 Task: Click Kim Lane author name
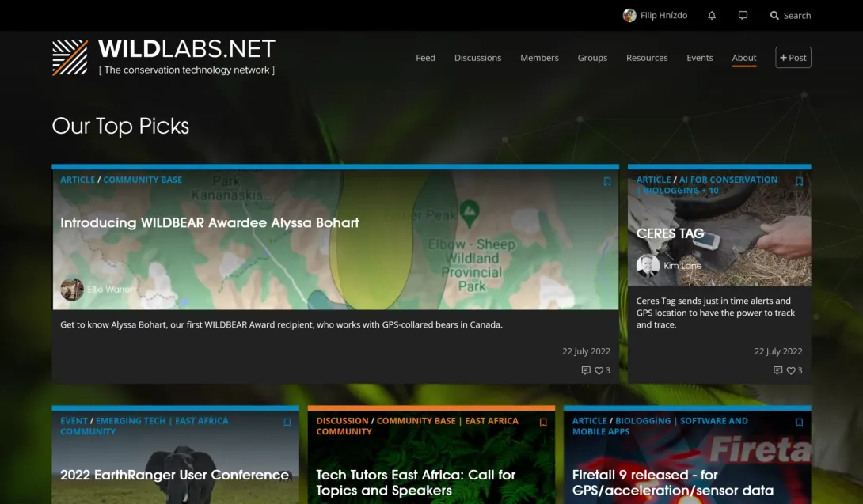(682, 266)
